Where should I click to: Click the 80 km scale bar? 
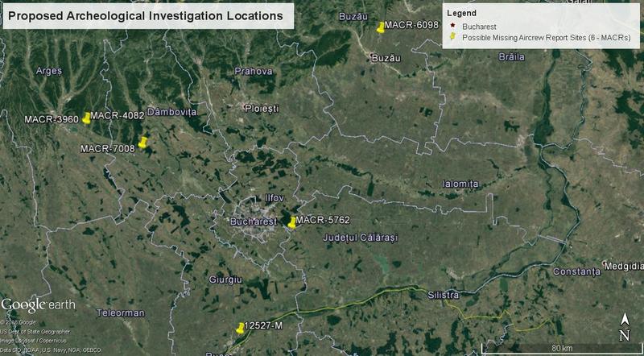coord(562,349)
